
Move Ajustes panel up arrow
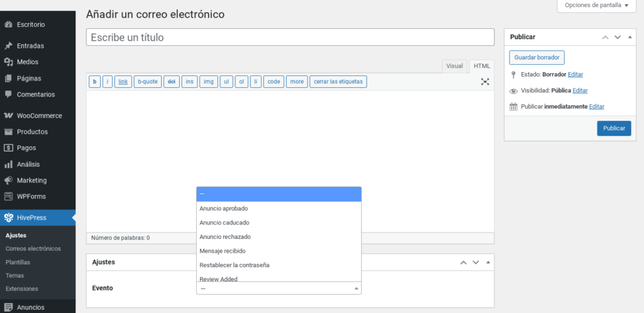(x=464, y=262)
